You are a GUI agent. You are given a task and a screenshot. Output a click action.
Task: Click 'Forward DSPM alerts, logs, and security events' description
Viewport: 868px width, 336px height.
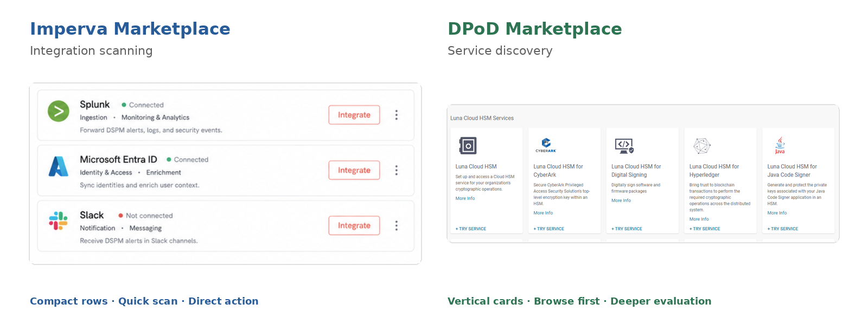[151, 130]
